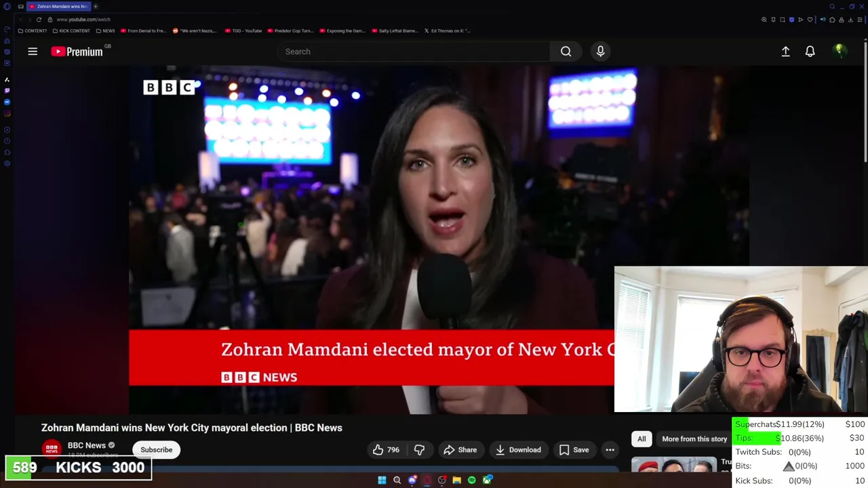868x488 pixels.
Task: Click the browser back arrow
Action: (21, 20)
